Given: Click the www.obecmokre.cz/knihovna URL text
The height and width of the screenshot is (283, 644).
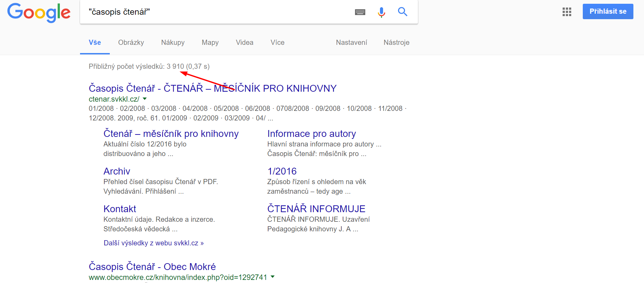Looking at the screenshot, I should point(178,278).
